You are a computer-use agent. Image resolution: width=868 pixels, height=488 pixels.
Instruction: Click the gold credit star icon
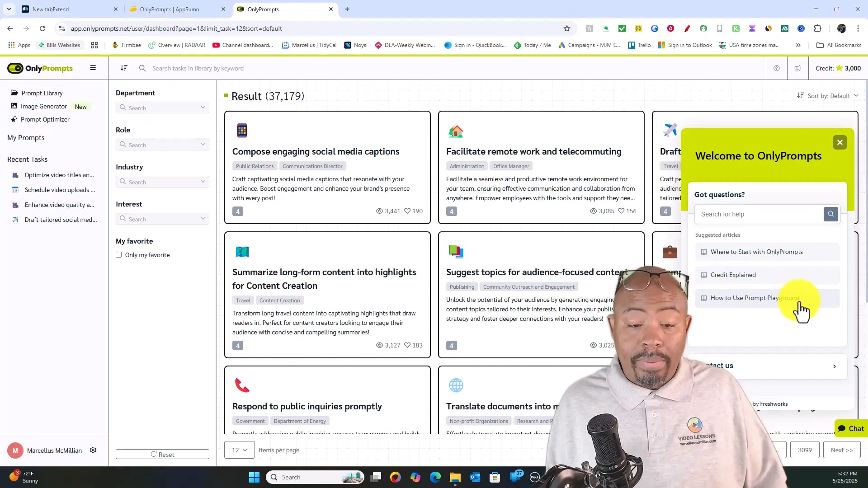[840, 68]
